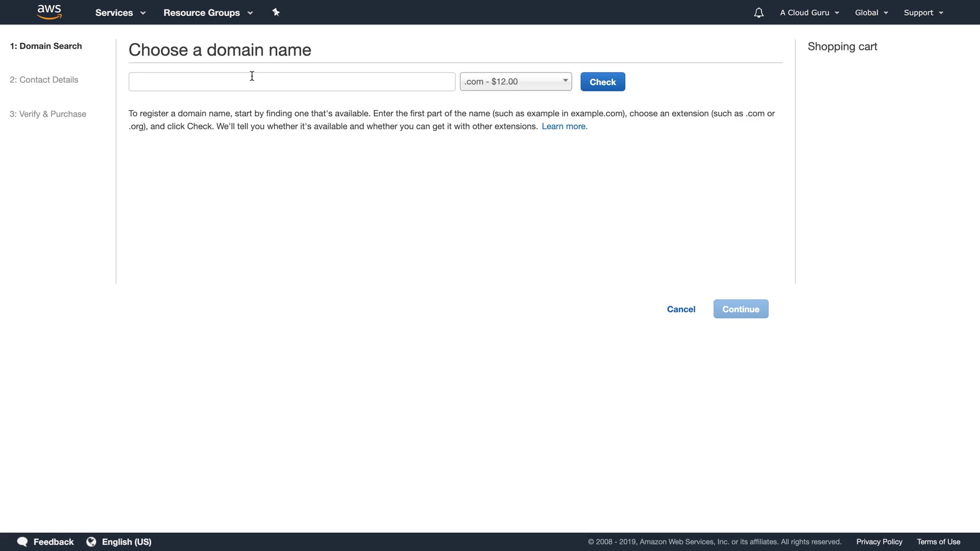Open the Privacy Policy link
This screenshot has width=980, height=551.
(879, 542)
